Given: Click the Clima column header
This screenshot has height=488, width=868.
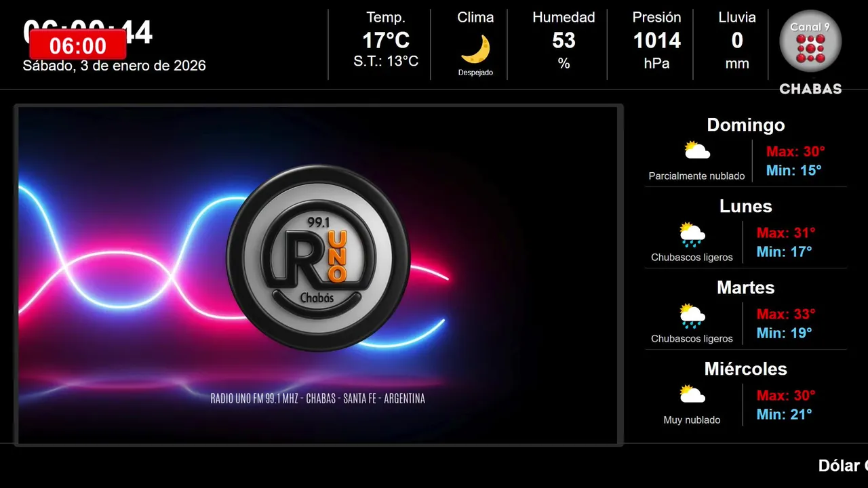Looking at the screenshot, I should 475,18.
